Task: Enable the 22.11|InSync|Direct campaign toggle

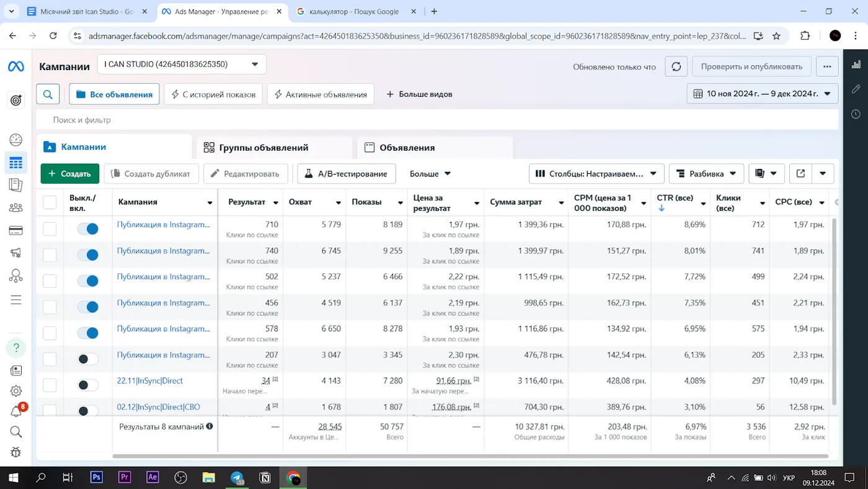Action: [87, 385]
